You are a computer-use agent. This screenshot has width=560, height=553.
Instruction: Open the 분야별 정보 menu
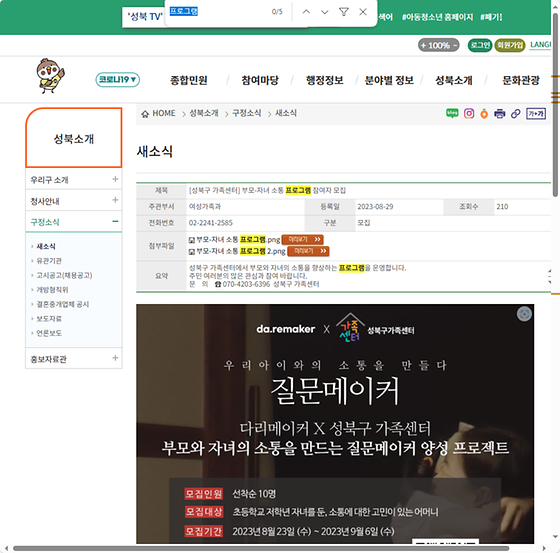coord(389,80)
